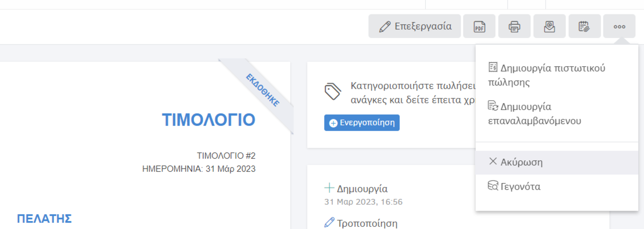Click the pencil icon in Επεξεργασία button
644x229 pixels.
(385, 27)
